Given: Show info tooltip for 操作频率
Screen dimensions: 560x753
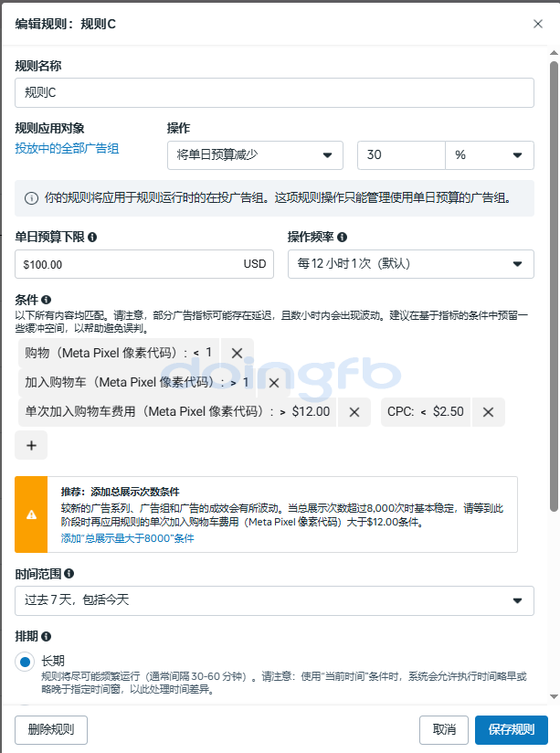Looking at the screenshot, I should click(x=342, y=237).
